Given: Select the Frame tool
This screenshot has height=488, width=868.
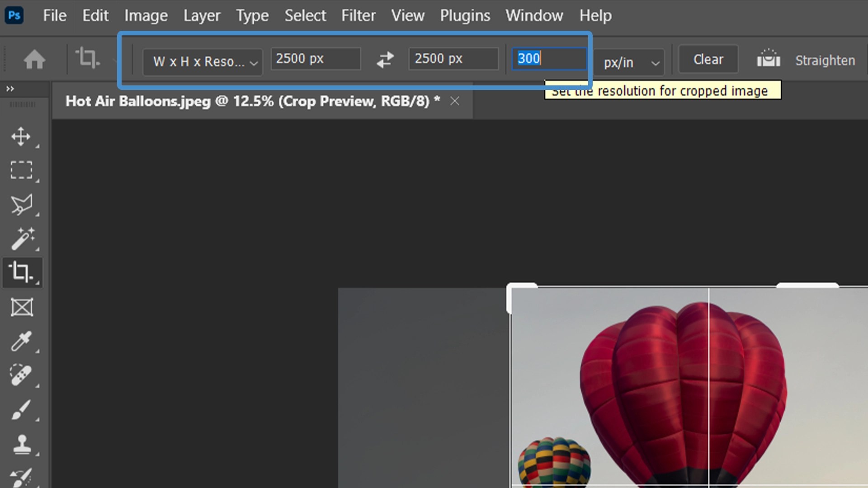Looking at the screenshot, I should coord(21,308).
